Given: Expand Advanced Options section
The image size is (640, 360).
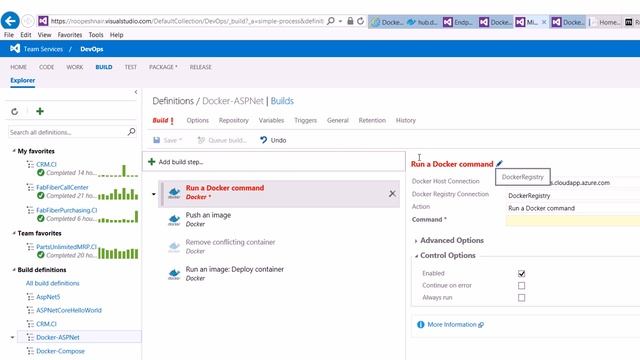Looking at the screenshot, I should click(416, 241).
